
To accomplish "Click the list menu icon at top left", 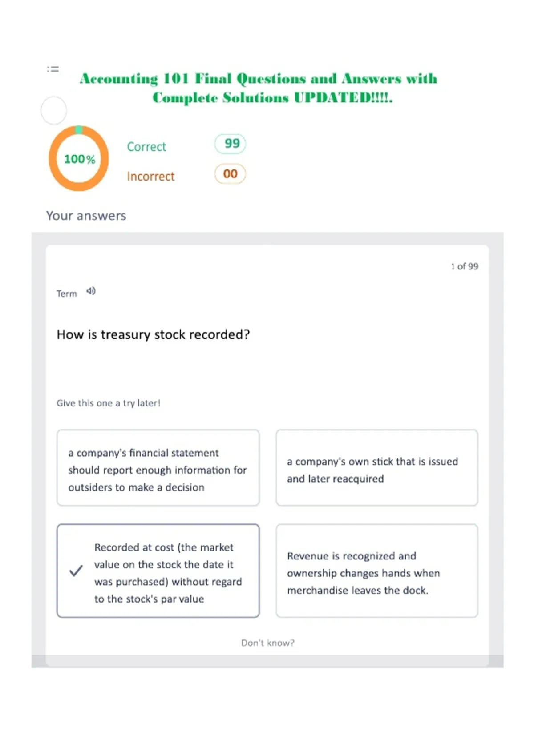I will tap(53, 69).
